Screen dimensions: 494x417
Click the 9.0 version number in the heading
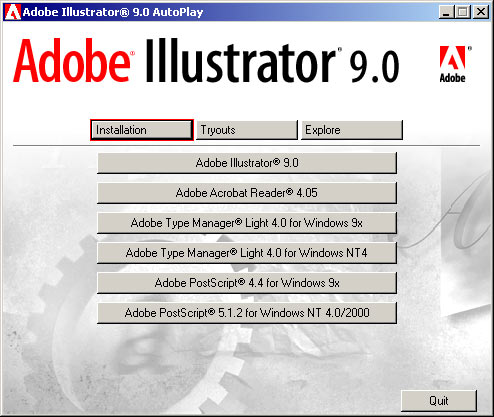tap(374, 67)
